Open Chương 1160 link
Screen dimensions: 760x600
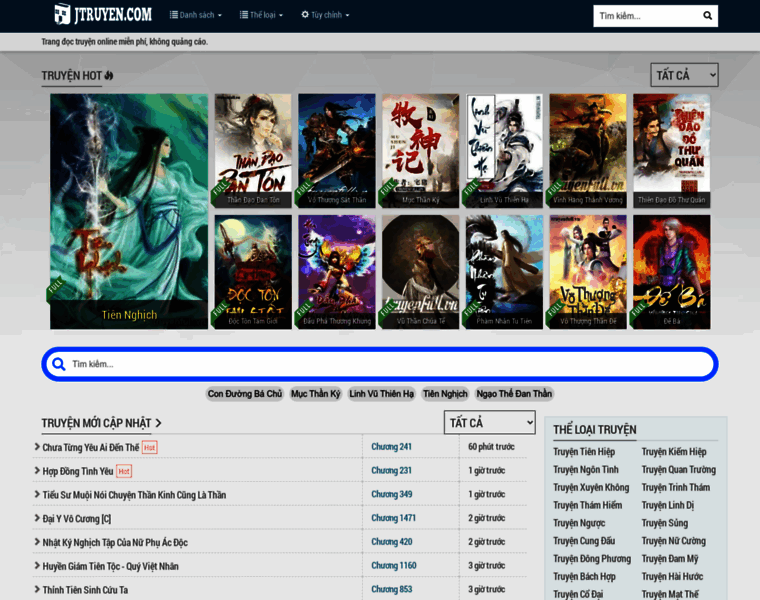tap(394, 565)
